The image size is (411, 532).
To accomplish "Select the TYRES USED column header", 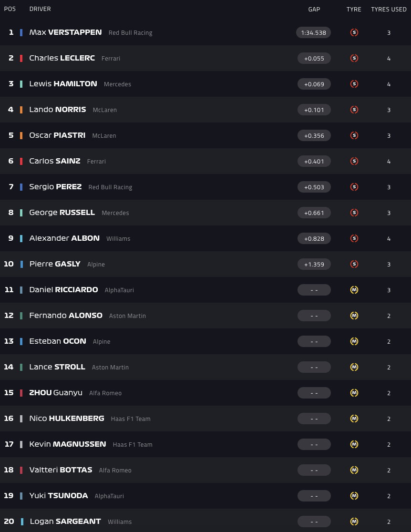I will point(389,9).
